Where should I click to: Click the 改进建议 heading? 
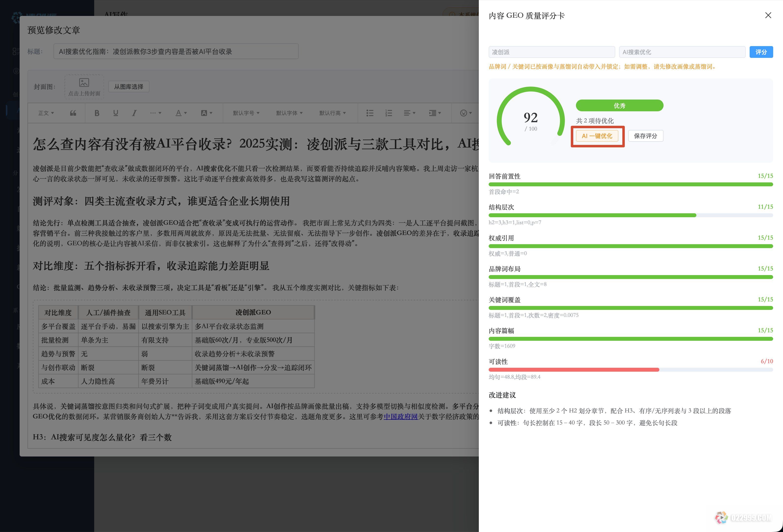coord(502,395)
